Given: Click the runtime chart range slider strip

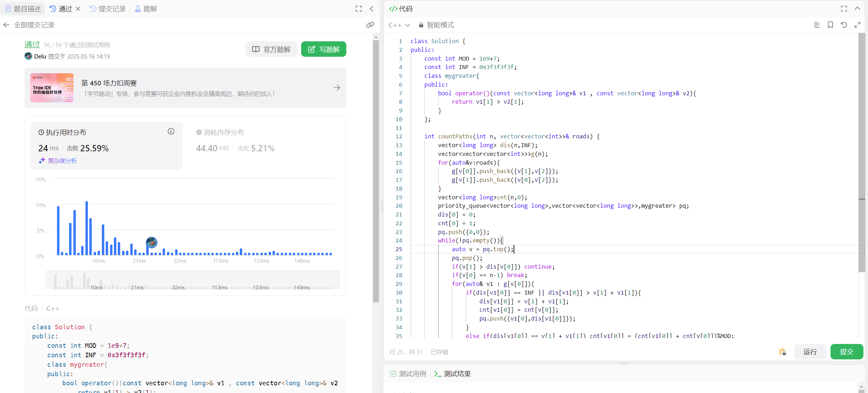Looking at the screenshot, I should 193,280.
